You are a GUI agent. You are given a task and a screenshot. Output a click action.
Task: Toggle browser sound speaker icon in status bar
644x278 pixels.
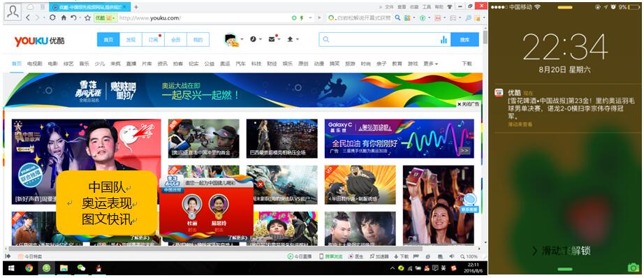pyautogui.click(x=452, y=256)
